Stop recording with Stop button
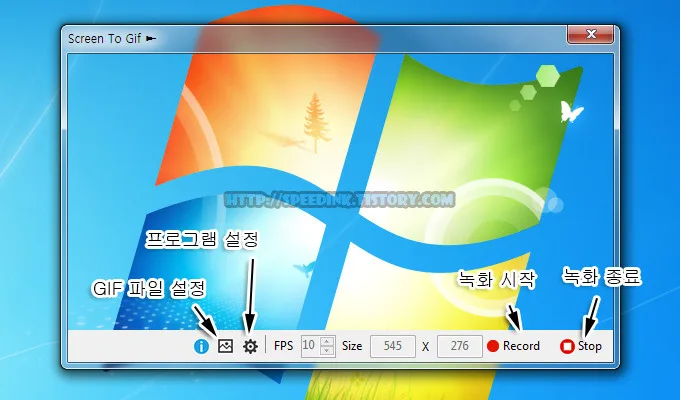The image size is (680, 400). pyautogui.click(x=581, y=346)
